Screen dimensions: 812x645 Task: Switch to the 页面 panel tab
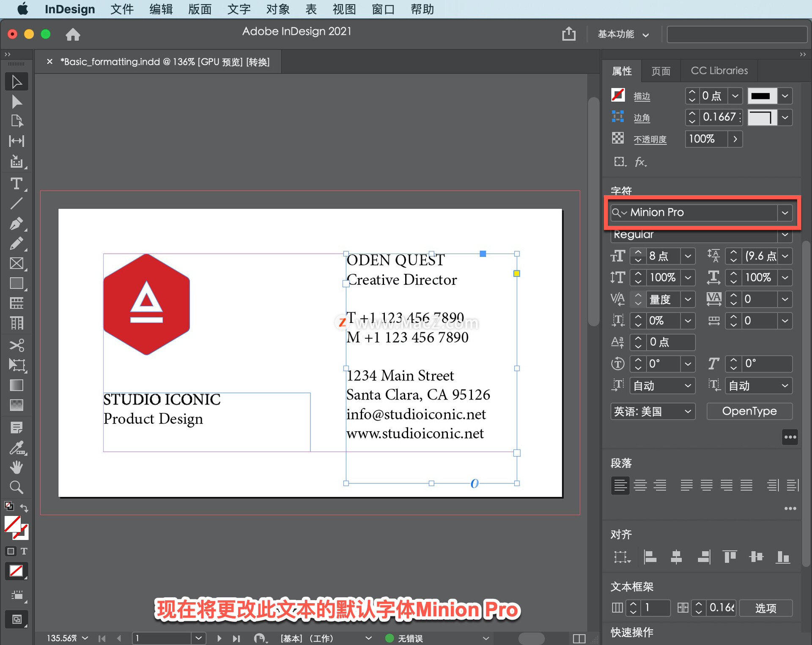[661, 71]
